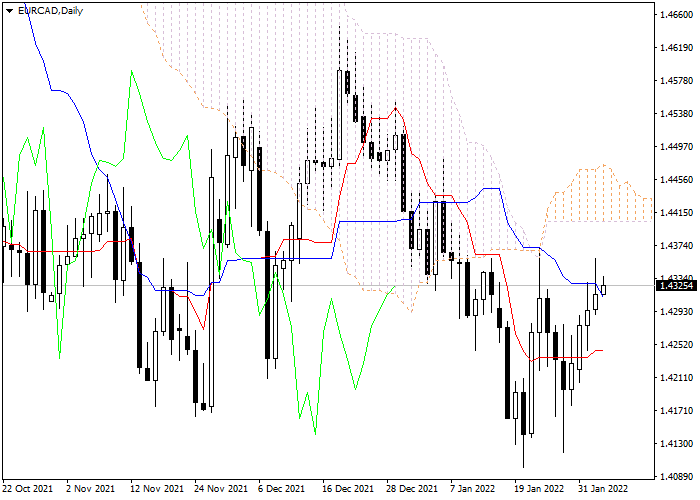Select the 1.41300 price axis label
Screen dimensions: 700x500
[677, 444]
